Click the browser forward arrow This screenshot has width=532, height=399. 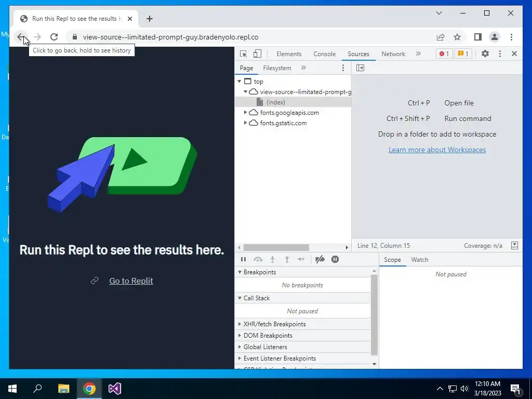click(37, 37)
